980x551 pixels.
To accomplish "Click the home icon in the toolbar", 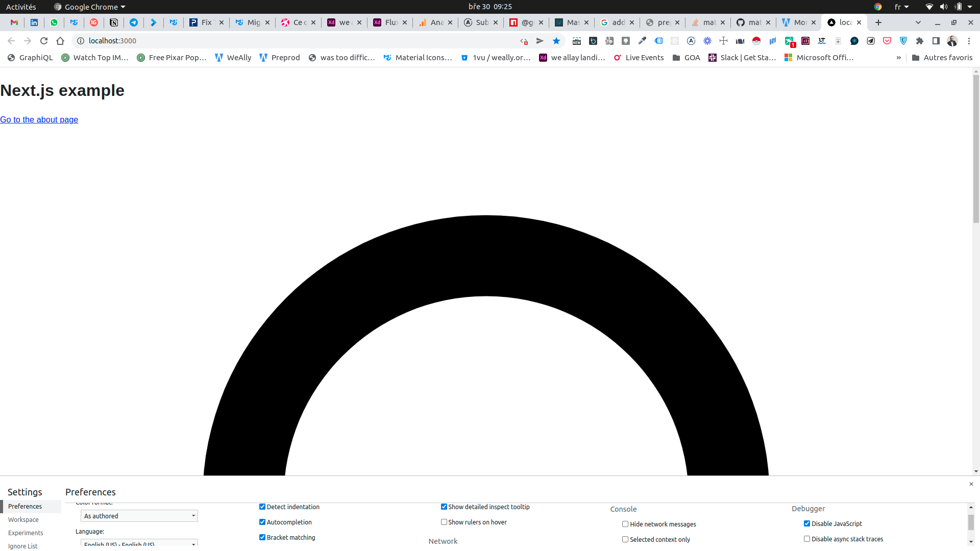I will pos(60,41).
